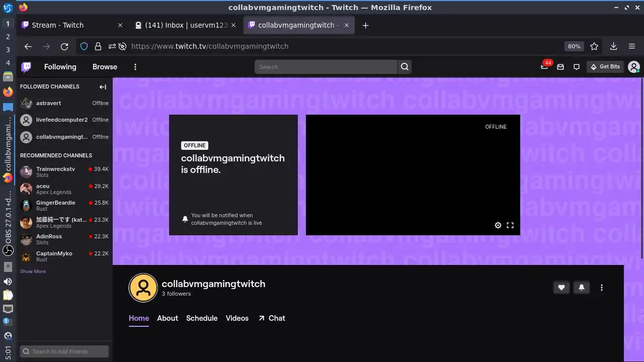Open Twitch notifications inbox with 44 badge

(544, 66)
